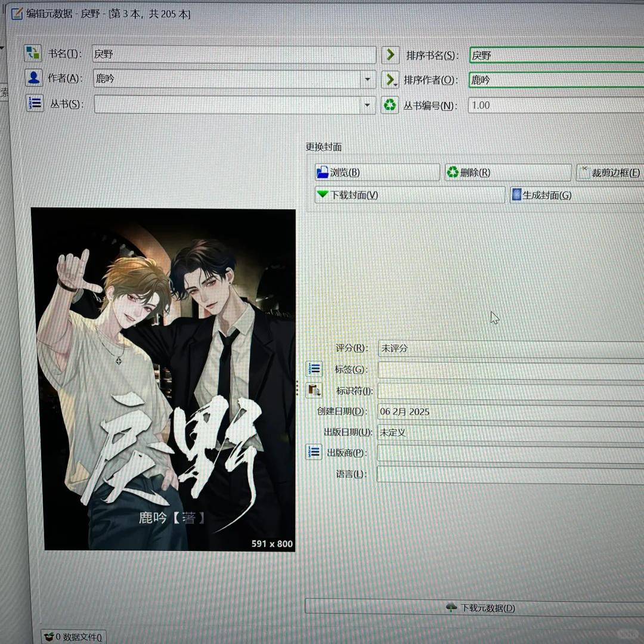Click the 生成封面(G) button
Viewport: 644px width, 644px height.
click(x=577, y=195)
